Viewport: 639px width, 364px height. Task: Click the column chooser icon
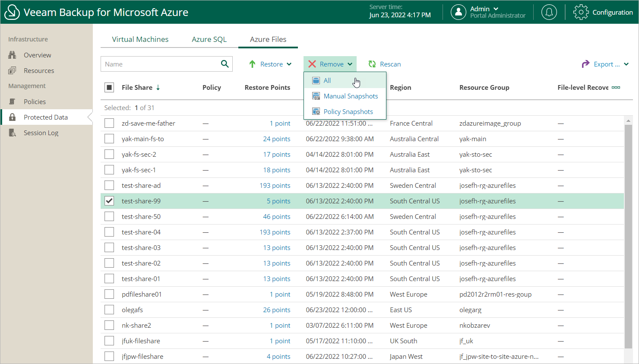click(x=616, y=87)
